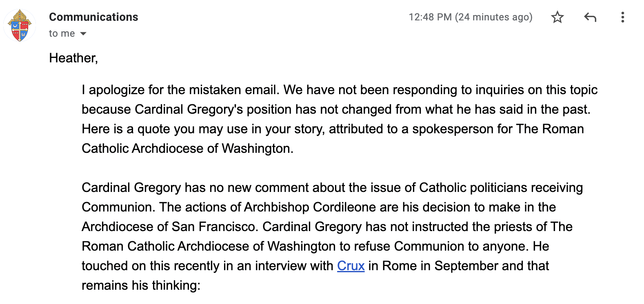
Task: Open the Crux interview link
Action: tap(351, 266)
